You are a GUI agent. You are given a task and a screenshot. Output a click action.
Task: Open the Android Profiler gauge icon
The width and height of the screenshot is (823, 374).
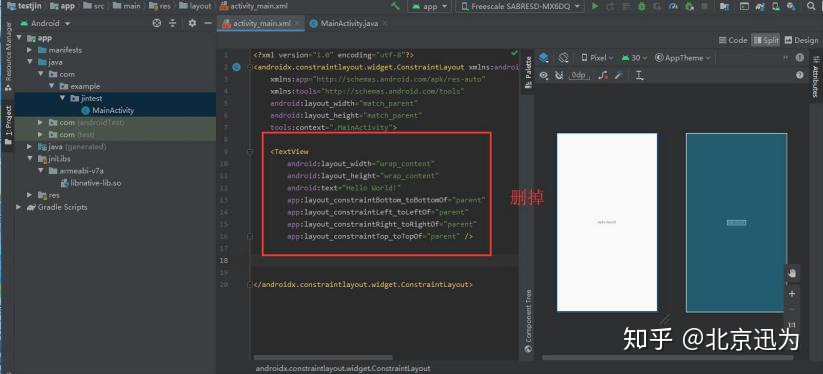pyautogui.click(x=673, y=6)
